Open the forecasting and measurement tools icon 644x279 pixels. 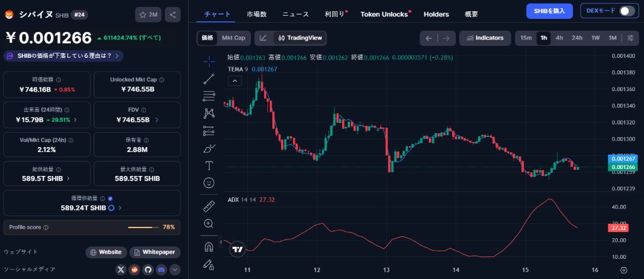click(209, 131)
